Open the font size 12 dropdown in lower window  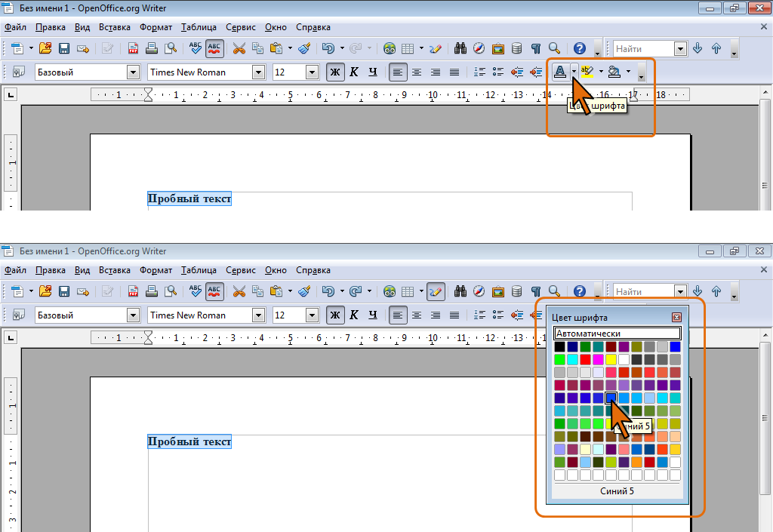pos(312,315)
